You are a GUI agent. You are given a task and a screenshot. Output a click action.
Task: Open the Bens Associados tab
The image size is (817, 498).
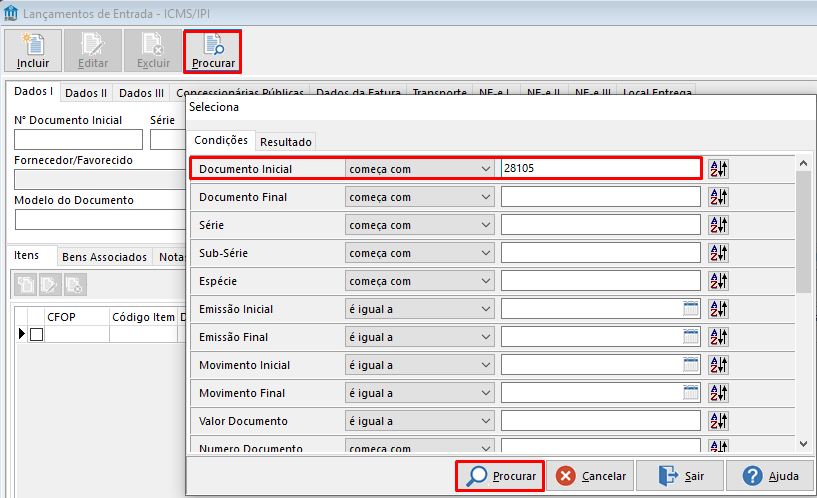(x=104, y=257)
